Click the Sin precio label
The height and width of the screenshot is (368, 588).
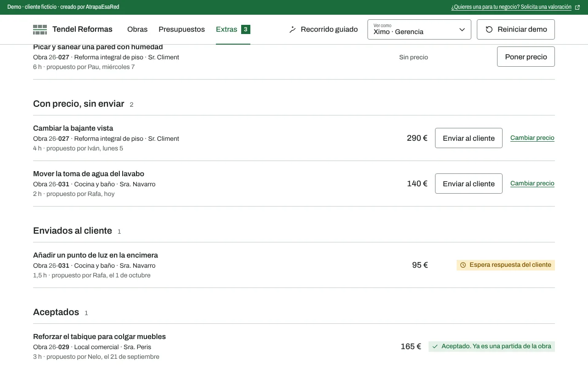click(x=413, y=57)
